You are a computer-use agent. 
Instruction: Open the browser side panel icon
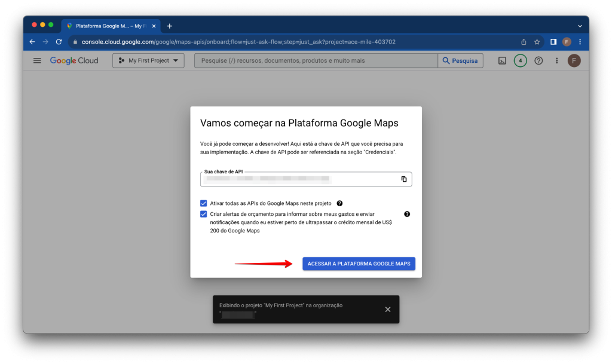pos(553,42)
